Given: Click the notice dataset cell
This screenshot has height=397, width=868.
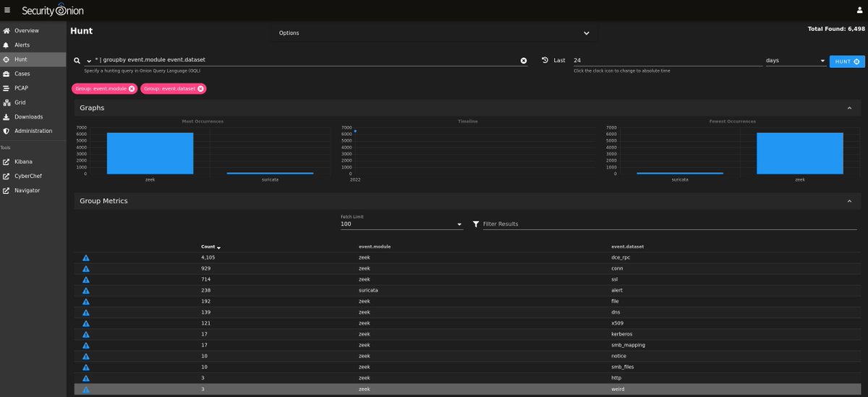Looking at the screenshot, I should pos(618,356).
